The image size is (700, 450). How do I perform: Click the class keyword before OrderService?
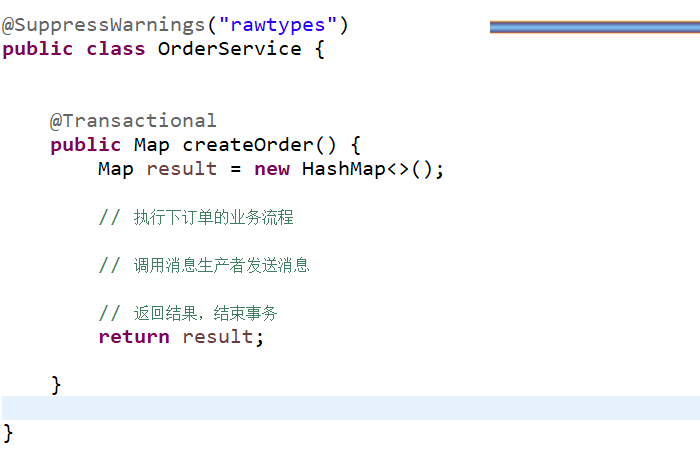(x=116, y=49)
